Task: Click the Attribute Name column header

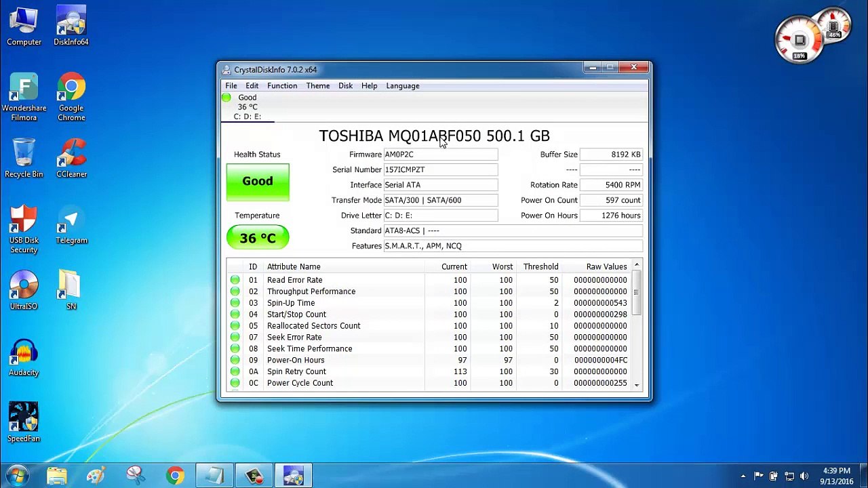Action: coord(344,267)
